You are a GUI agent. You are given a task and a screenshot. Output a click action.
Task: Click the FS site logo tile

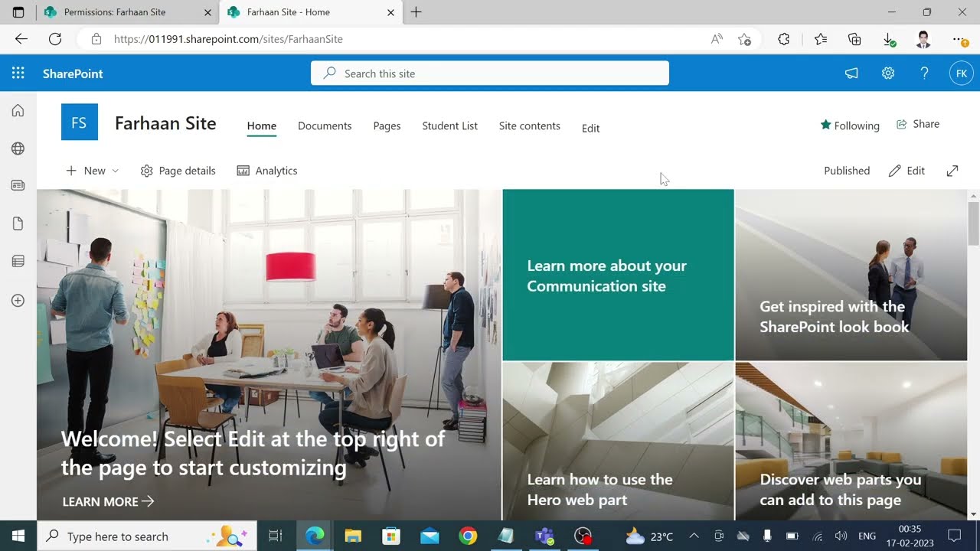[x=80, y=122]
